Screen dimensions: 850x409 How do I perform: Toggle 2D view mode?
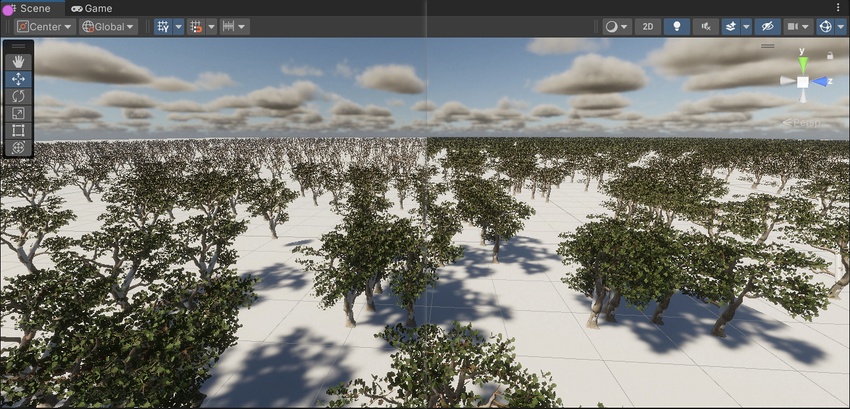click(648, 27)
